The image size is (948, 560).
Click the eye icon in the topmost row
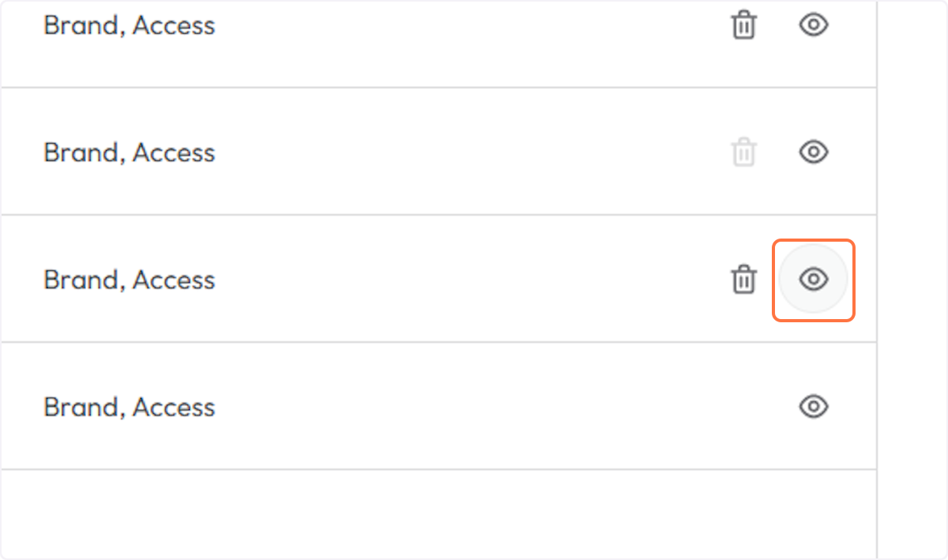point(813,25)
